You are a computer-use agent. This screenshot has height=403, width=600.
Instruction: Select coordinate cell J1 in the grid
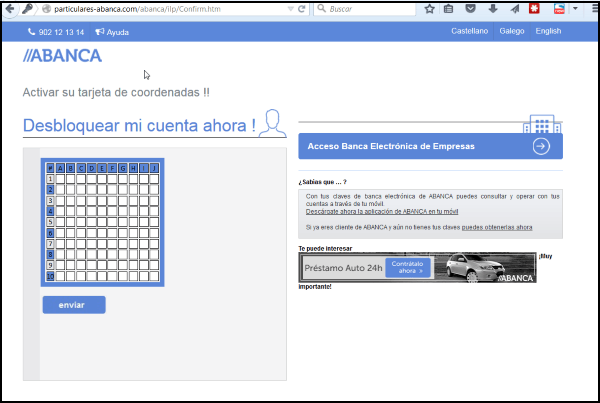154,179
